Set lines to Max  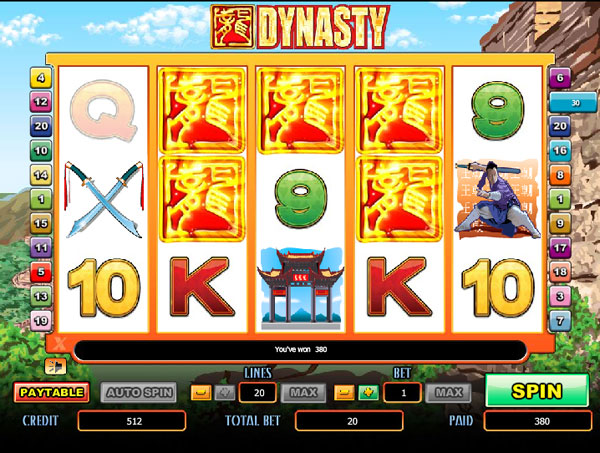(x=303, y=393)
